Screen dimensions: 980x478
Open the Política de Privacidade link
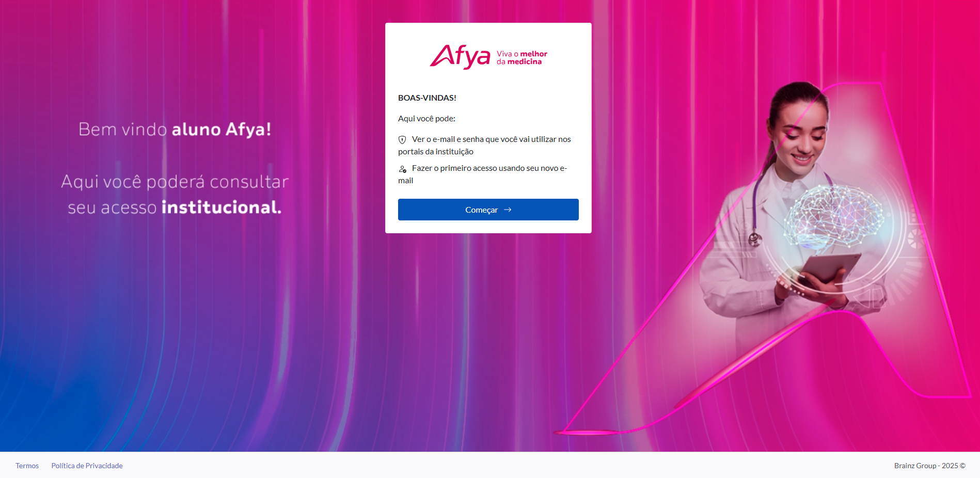click(x=87, y=466)
